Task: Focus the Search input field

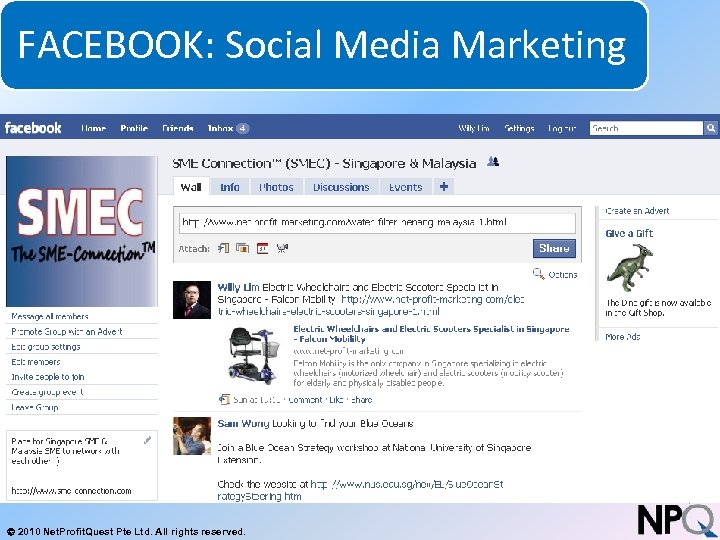Action: point(646,128)
